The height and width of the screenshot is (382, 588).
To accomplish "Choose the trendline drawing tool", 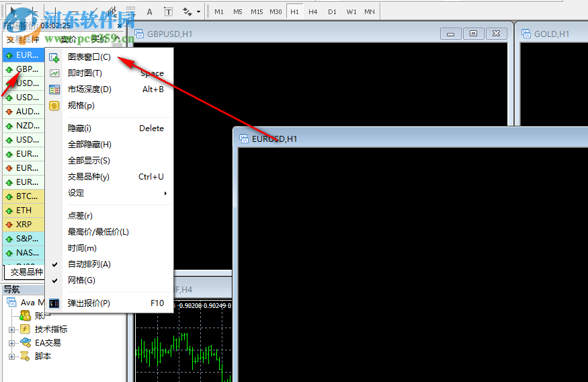I will (93, 11).
